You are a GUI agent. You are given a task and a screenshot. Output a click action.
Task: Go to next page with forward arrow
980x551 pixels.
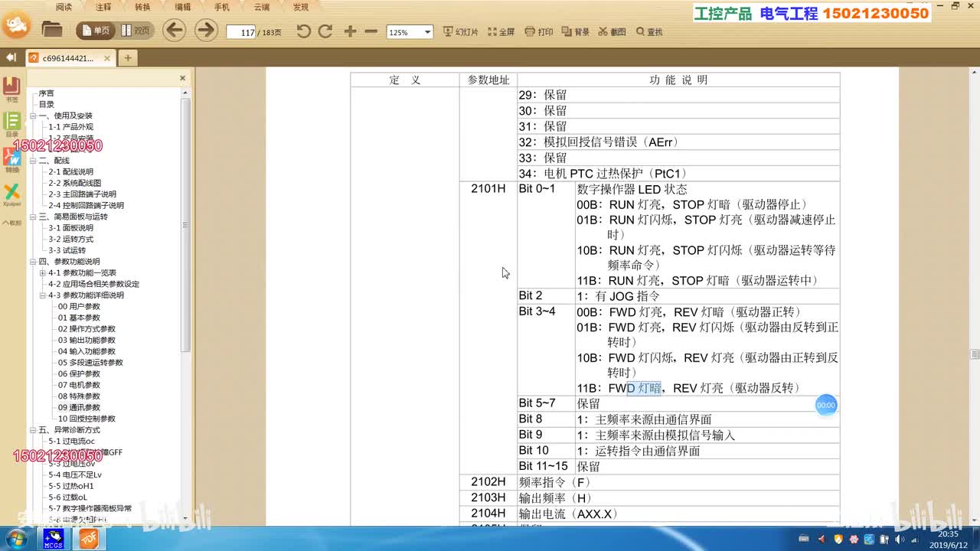click(206, 31)
